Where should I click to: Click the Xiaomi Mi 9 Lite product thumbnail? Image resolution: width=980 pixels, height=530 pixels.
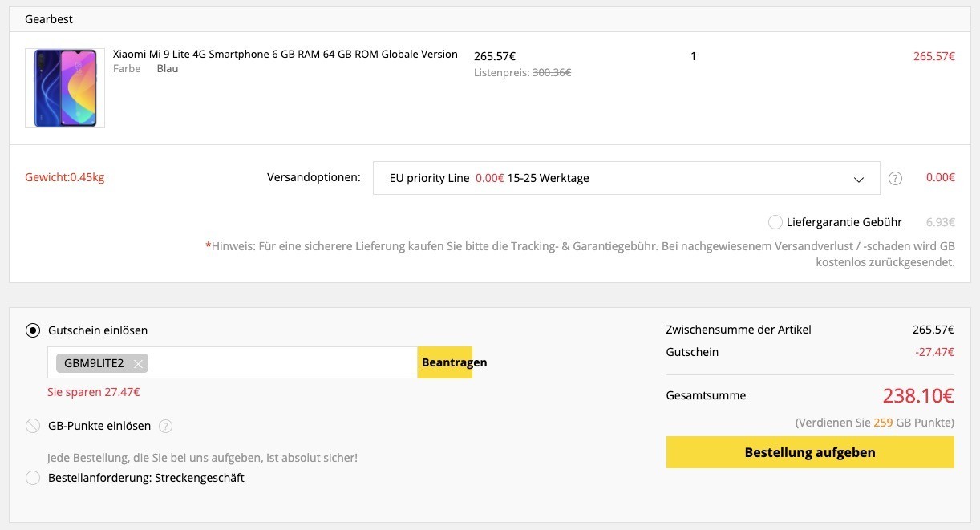[65, 88]
